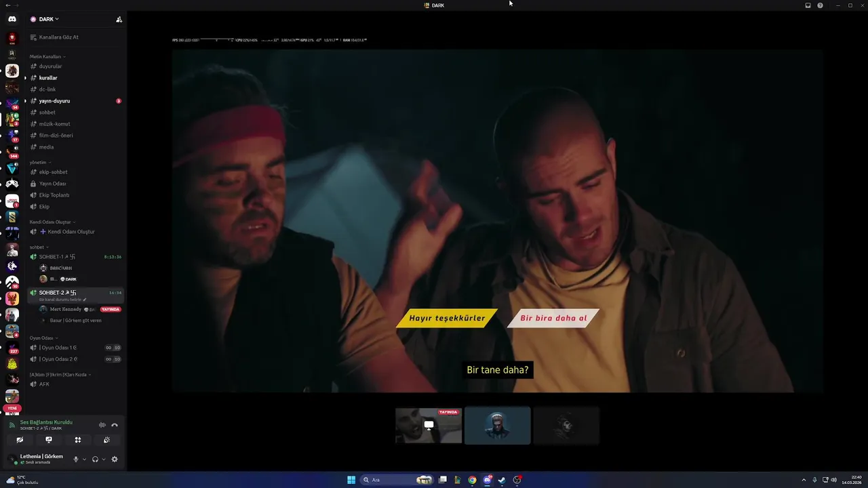Open the media text channel
The height and width of the screenshot is (488, 868).
[x=76, y=147]
